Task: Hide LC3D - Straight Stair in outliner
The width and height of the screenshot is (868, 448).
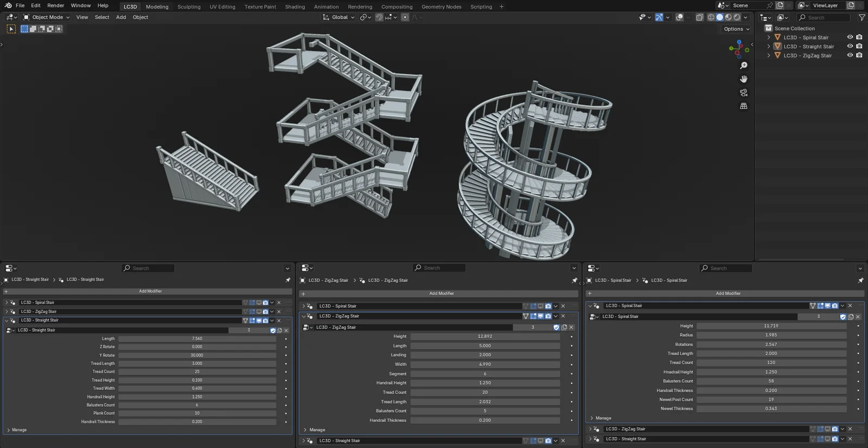Action: 850,47
